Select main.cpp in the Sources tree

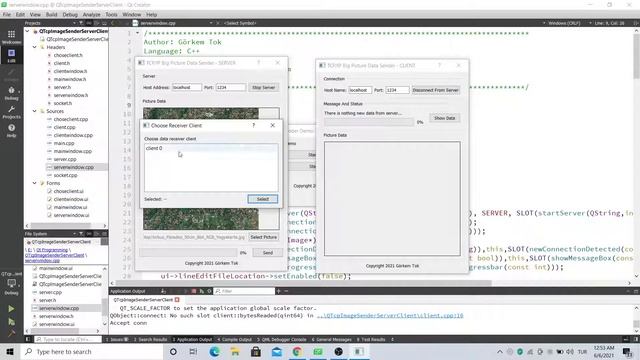(x=64, y=143)
